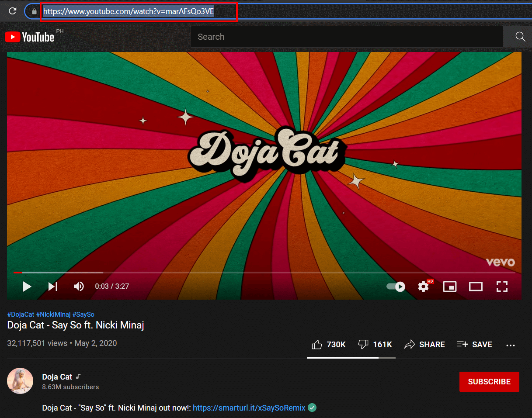Click the May 2, 2020 upload date
This screenshot has width=532, height=418.
(x=96, y=343)
